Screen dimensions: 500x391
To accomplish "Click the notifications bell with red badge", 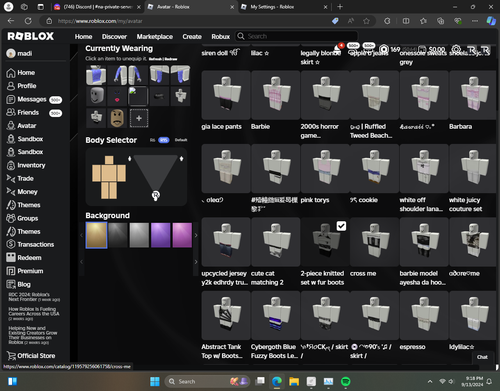I will tap(338, 48).
